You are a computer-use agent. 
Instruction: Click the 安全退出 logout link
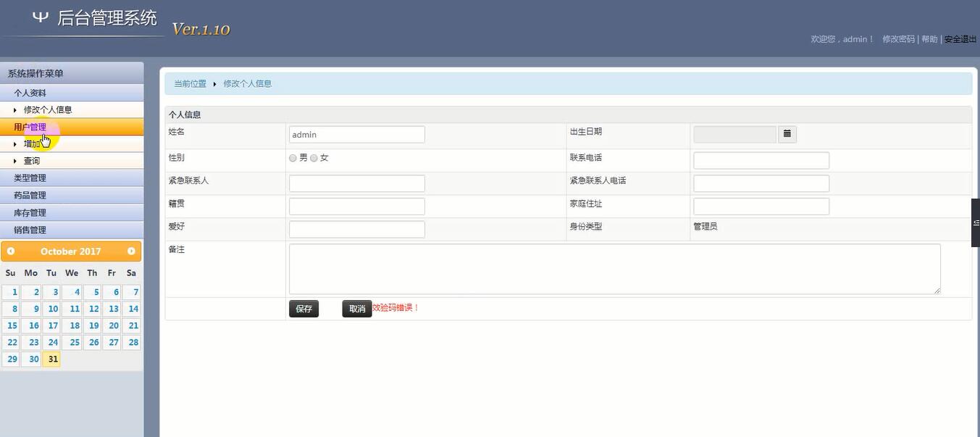pos(960,39)
